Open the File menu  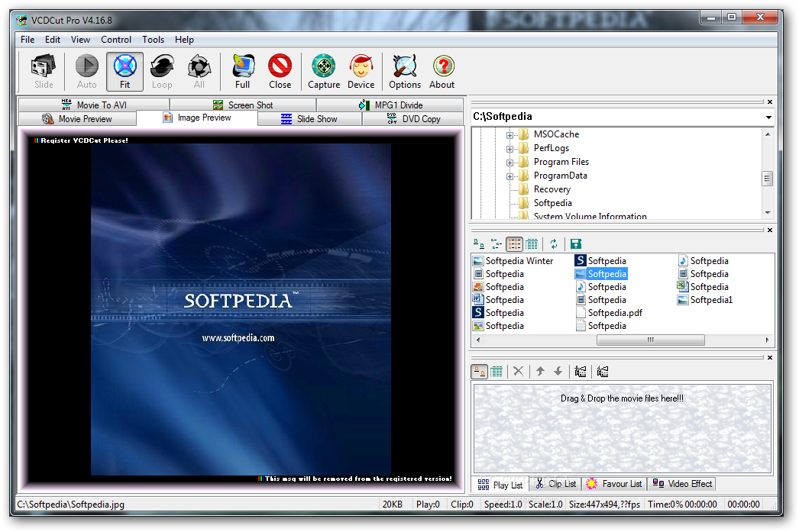[x=27, y=39]
